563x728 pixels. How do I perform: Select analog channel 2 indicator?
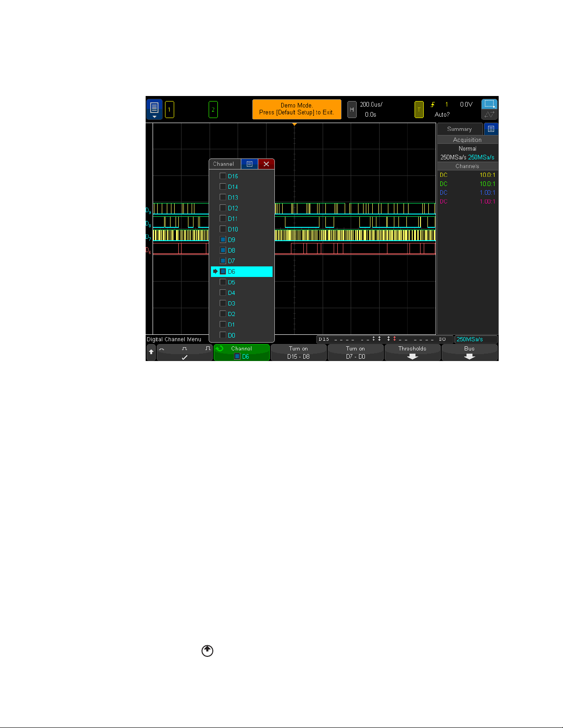[213, 110]
